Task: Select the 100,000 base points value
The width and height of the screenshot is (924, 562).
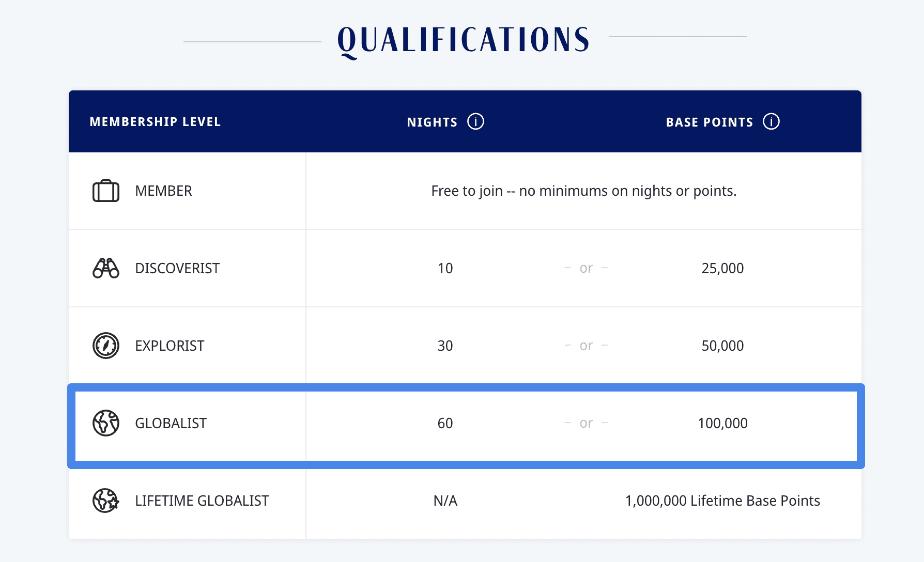Action: (723, 423)
